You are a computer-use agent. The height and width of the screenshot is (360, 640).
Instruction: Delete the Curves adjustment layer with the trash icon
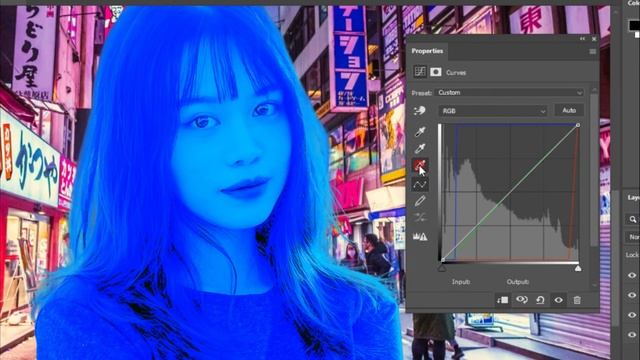pyautogui.click(x=577, y=300)
